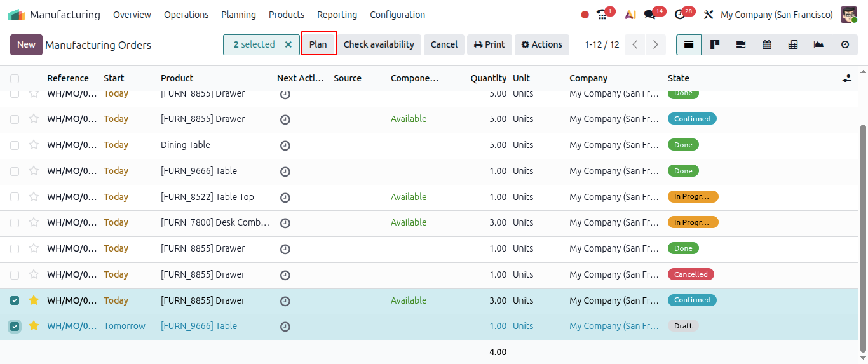Image resolution: width=868 pixels, height=364 pixels.
Task: Open the Planning menu
Action: click(x=238, y=15)
